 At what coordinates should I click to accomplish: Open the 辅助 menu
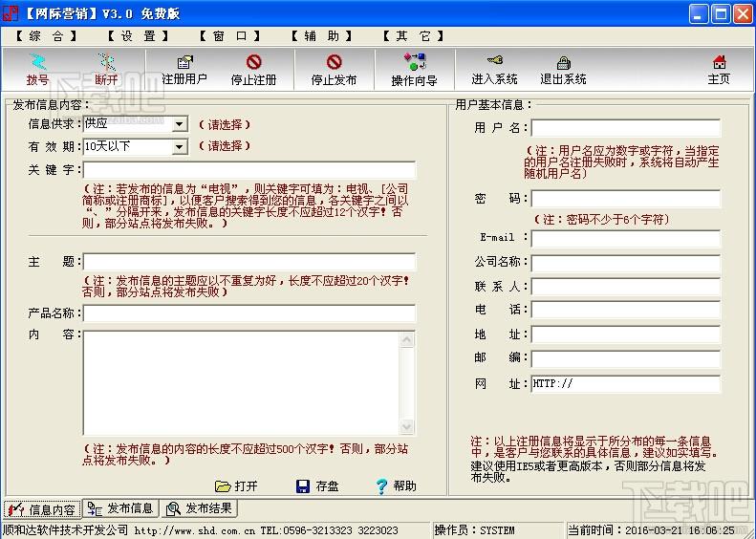321,36
